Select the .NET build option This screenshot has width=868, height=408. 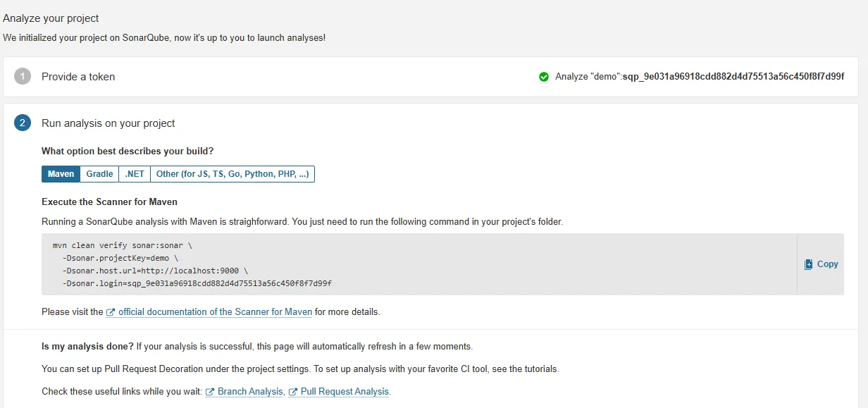pos(135,173)
